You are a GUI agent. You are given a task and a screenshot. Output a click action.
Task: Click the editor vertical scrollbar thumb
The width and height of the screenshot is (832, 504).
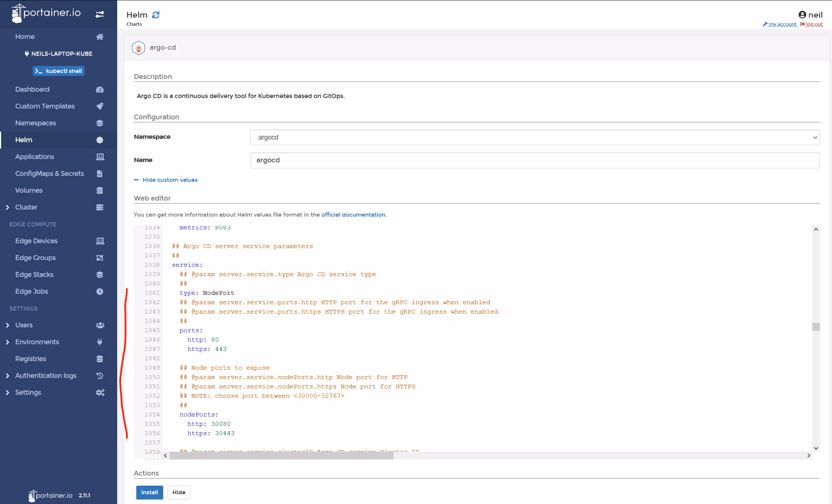pos(816,327)
